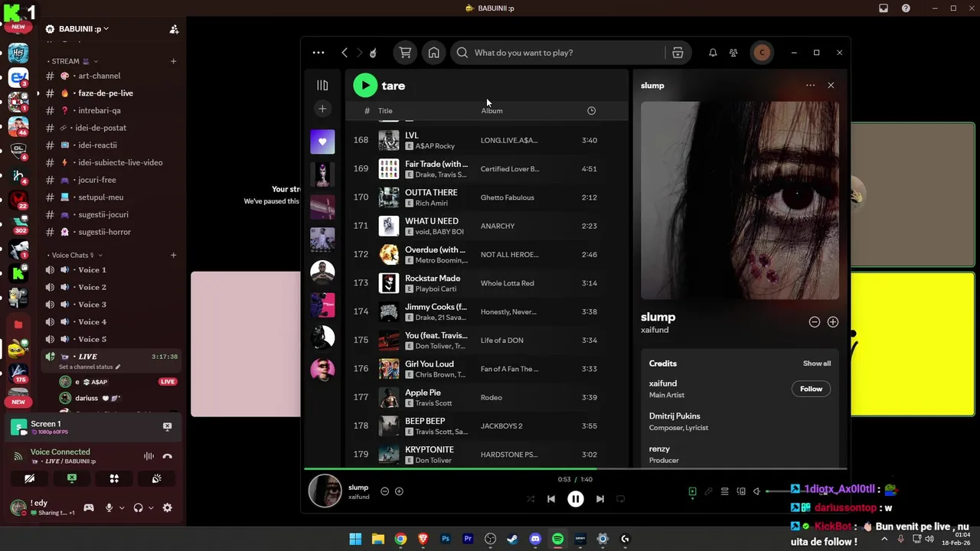Open lyrics microphone icon in Spotify

click(708, 491)
